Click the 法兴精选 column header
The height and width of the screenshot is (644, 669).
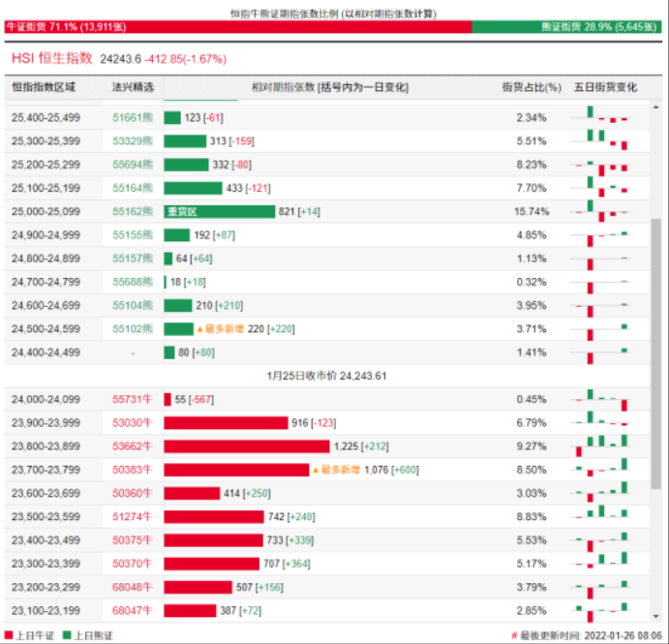point(133,87)
